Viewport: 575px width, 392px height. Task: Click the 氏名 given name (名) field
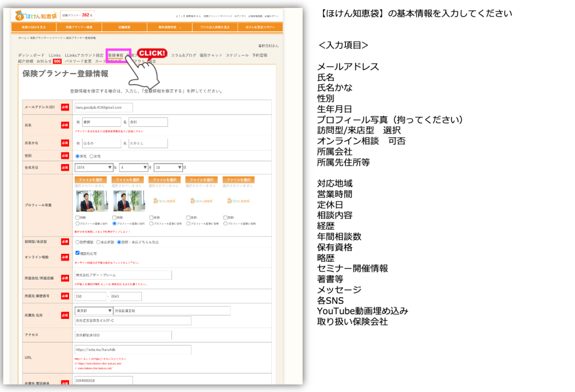click(148, 122)
